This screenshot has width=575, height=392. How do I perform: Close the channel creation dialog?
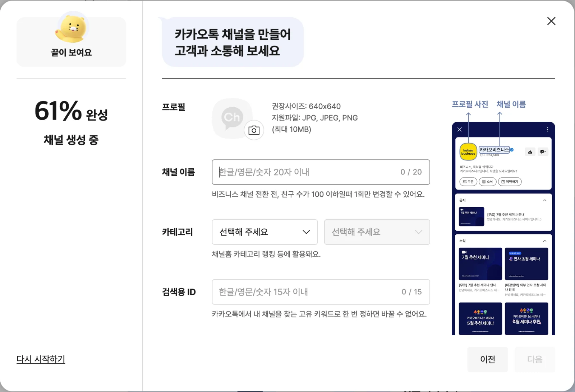tap(551, 21)
